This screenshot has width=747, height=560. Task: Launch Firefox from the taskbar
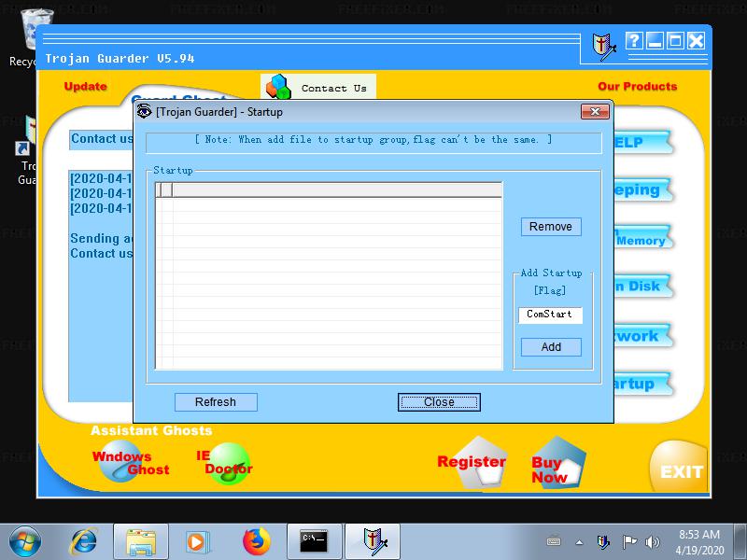click(256, 542)
